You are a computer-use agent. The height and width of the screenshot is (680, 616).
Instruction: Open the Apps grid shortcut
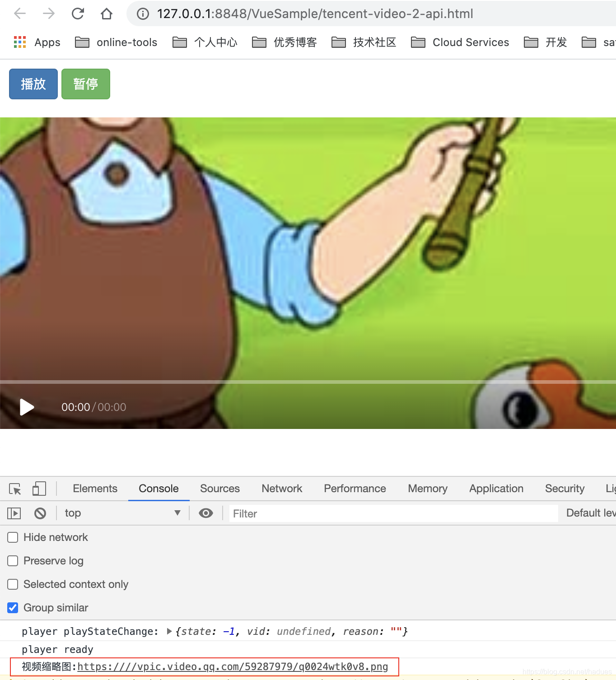click(x=37, y=42)
